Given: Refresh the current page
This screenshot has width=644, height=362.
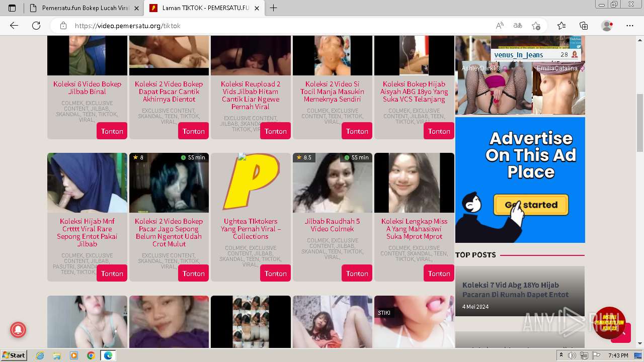Looking at the screenshot, I should coord(36,26).
